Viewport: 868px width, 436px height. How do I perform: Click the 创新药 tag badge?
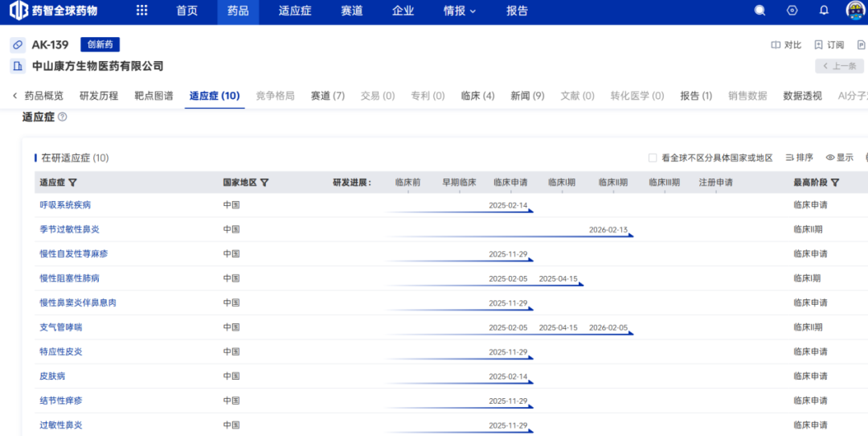100,45
